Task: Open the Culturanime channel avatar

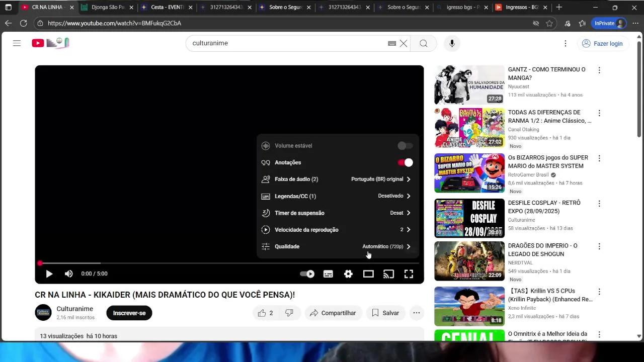Action: click(43, 313)
